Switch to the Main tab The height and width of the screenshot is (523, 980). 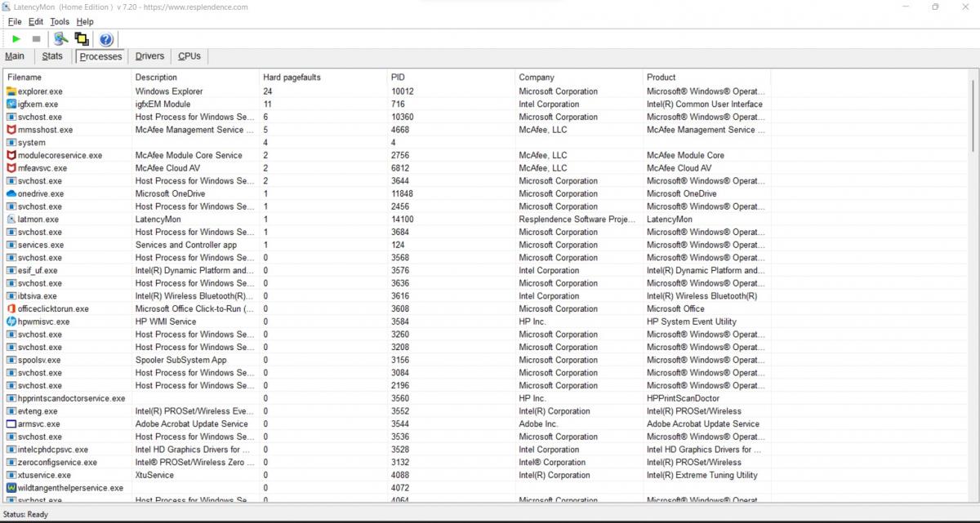(x=15, y=56)
